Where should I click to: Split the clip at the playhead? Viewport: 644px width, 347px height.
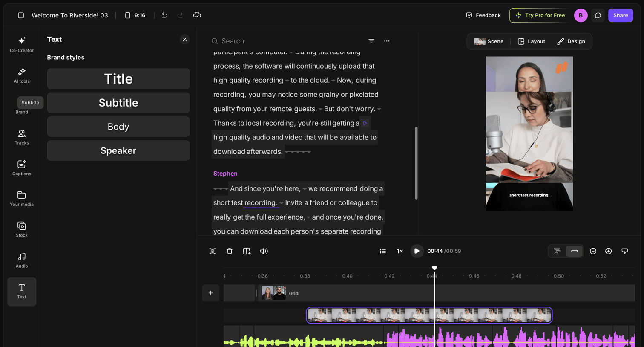pyautogui.click(x=213, y=251)
